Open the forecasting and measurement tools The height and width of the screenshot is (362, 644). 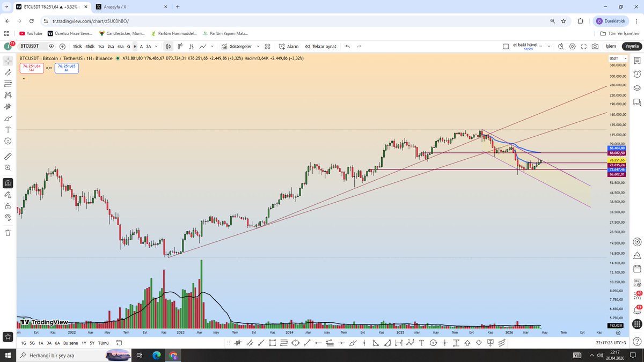click(x=8, y=107)
